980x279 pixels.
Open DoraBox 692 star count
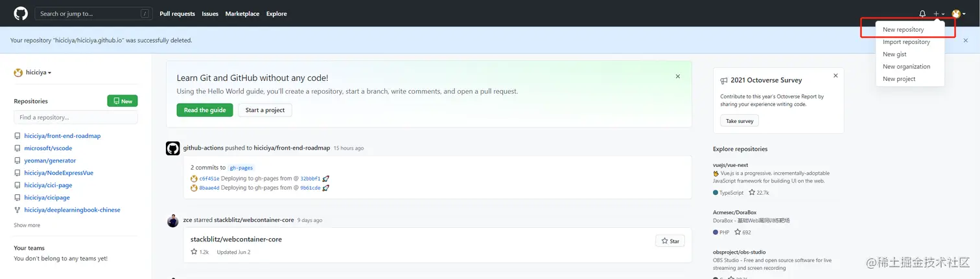[x=743, y=232]
